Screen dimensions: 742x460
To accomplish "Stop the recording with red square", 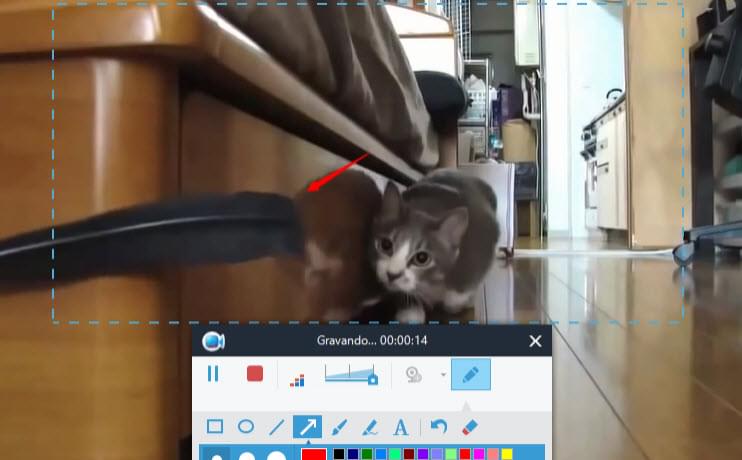I will coord(255,374).
